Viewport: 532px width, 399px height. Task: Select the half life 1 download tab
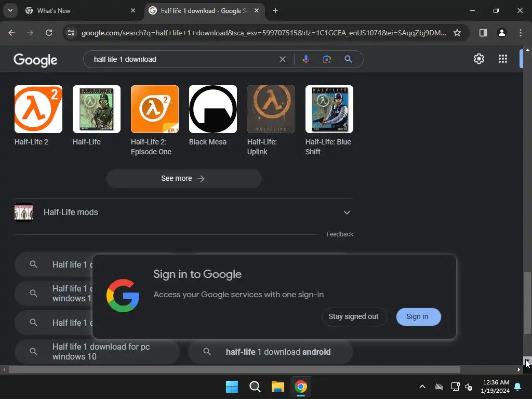pyautogui.click(x=204, y=10)
